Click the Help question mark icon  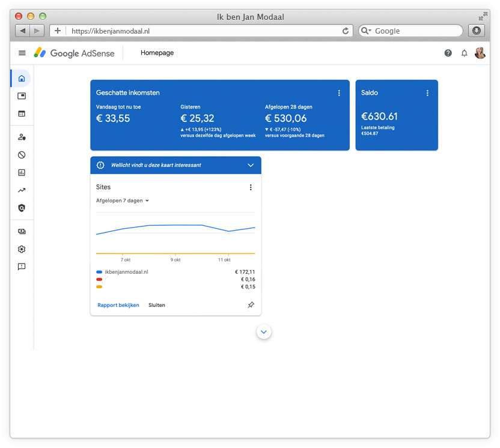(448, 53)
